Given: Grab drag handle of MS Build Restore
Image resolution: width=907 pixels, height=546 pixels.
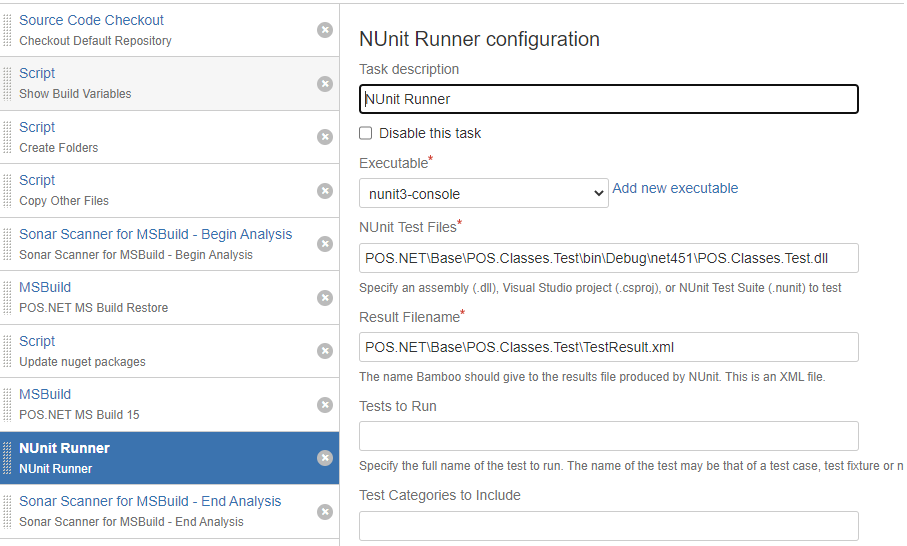Looking at the screenshot, I should pos(8,298).
